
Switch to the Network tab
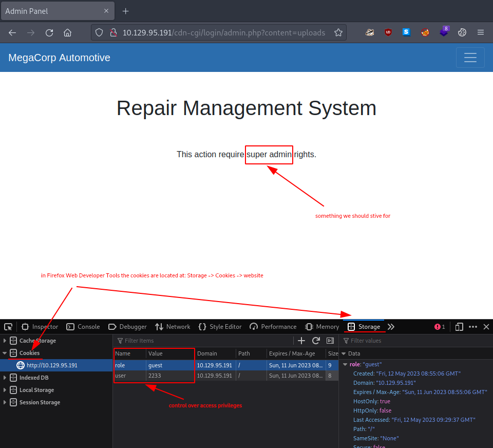click(x=173, y=327)
